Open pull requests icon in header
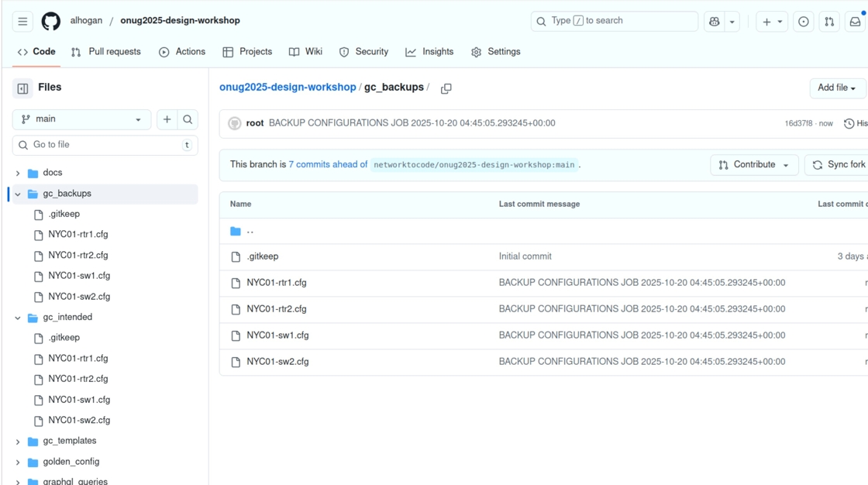 829,22
